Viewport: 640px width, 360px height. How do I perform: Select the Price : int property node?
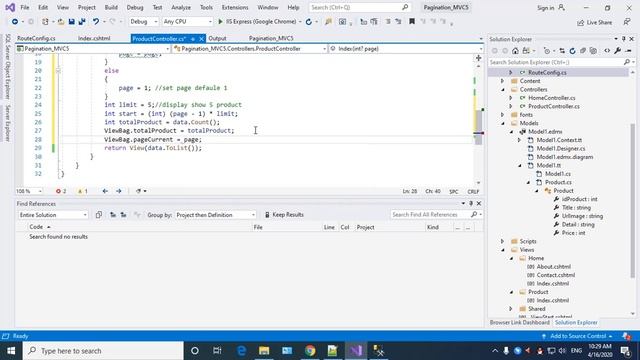coord(573,233)
